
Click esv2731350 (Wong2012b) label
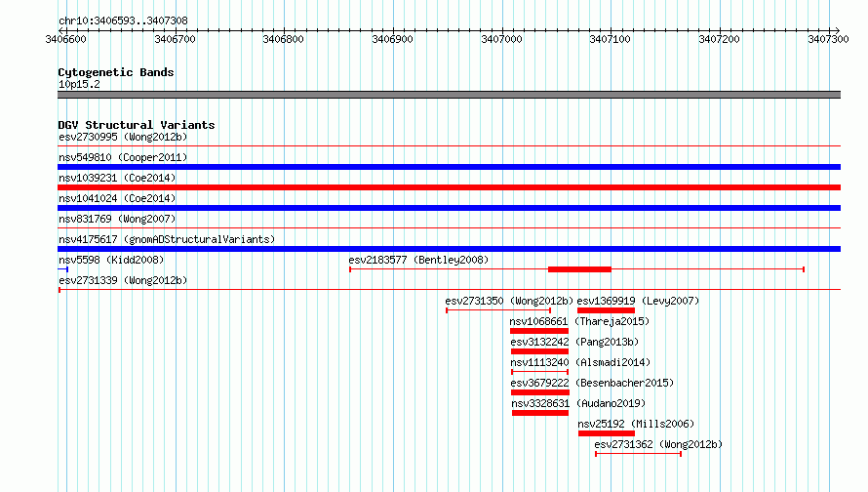[x=509, y=301]
